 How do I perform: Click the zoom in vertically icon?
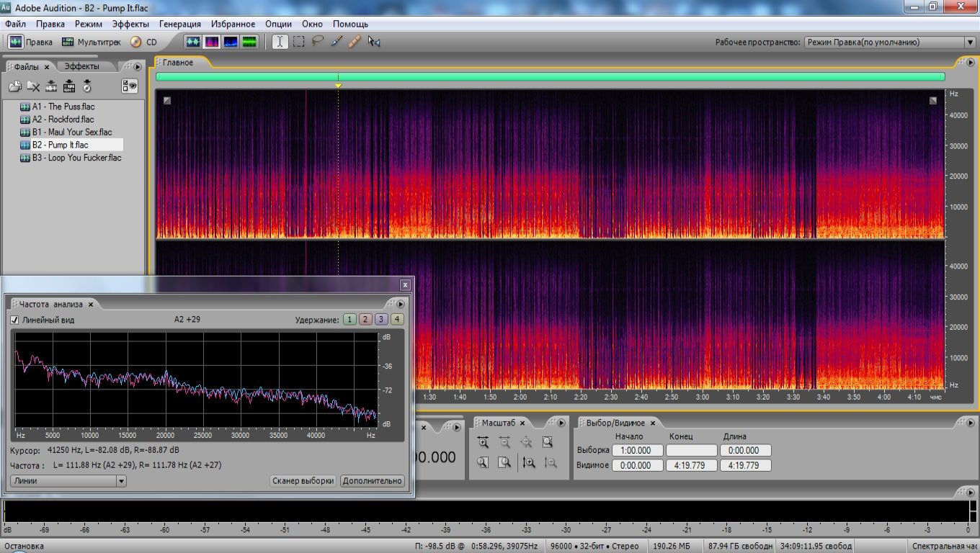tap(528, 463)
